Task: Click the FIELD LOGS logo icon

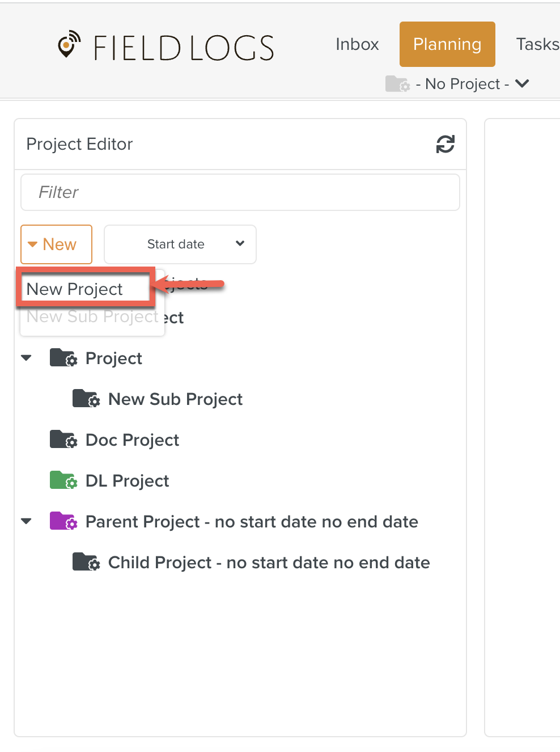Action: click(68, 44)
